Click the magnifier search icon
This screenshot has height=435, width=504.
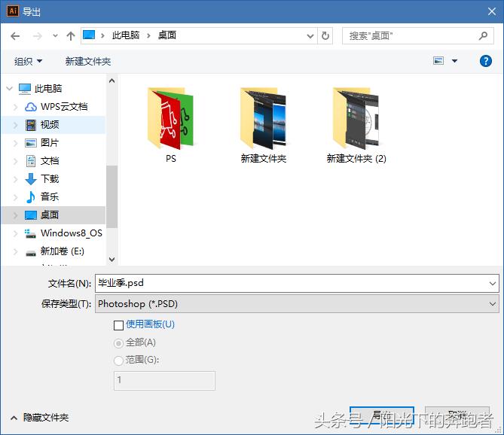pos(483,35)
